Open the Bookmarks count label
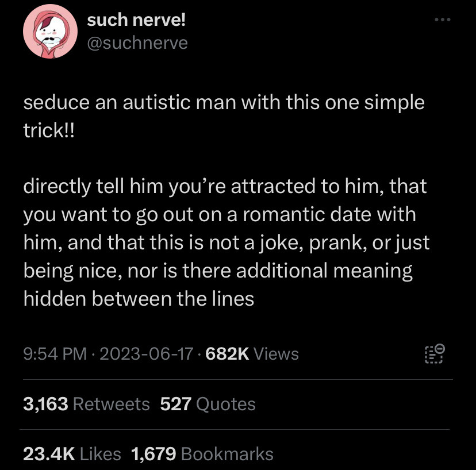The height and width of the screenshot is (470, 476). click(x=227, y=454)
